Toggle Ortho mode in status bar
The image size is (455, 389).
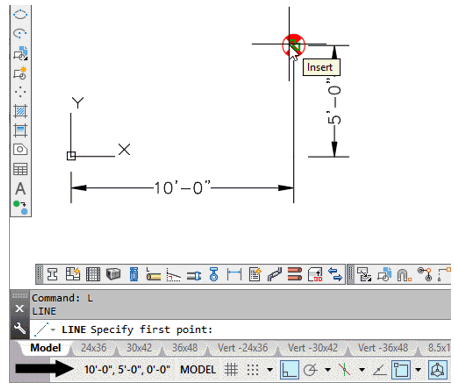pyautogui.click(x=289, y=370)
